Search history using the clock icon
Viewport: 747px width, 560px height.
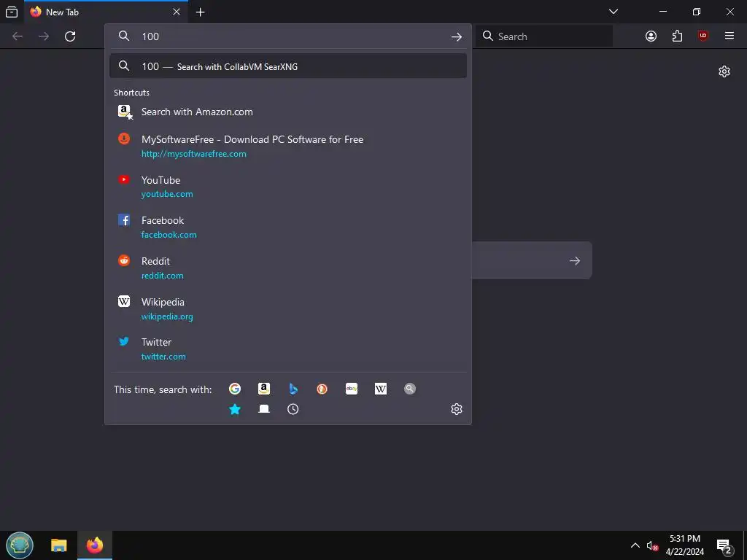pyautogui.click(x=293, y=409)
